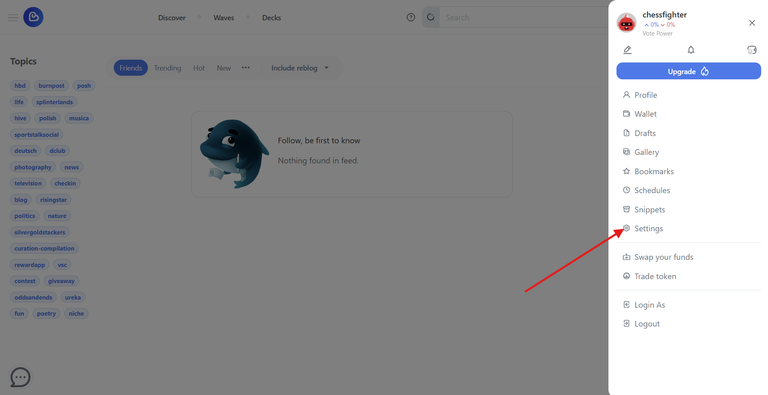
Task: Click the search magnifier refresh icon
Action: point(431,18)
